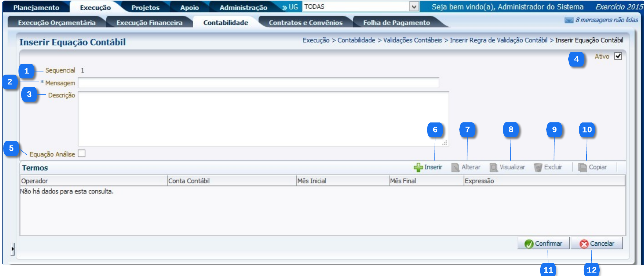Expand the collapsed left side panel arrow

[x=12, y=249]
